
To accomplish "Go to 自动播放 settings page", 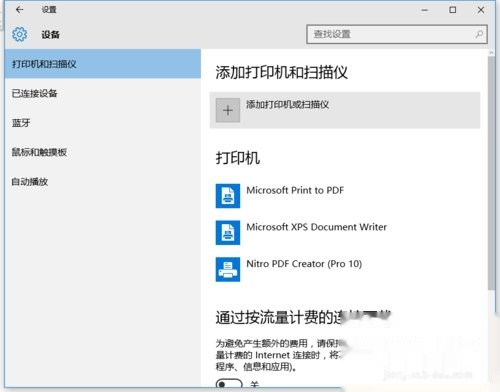I will point(103,182).
